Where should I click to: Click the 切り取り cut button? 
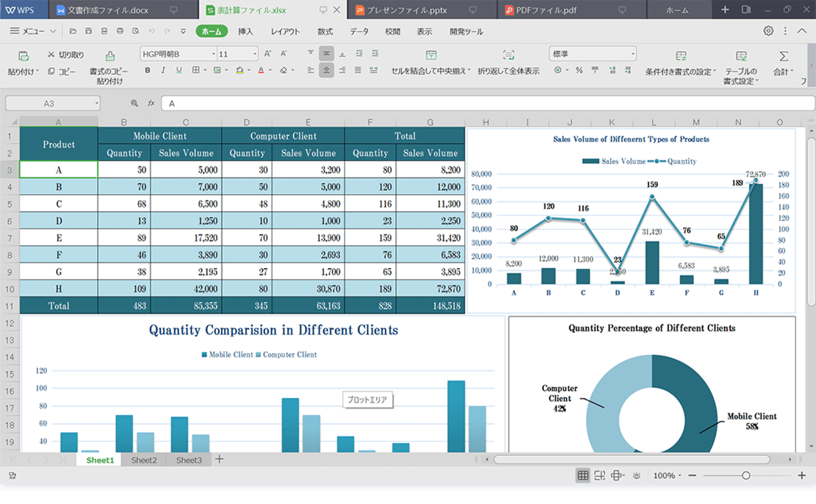point(66,55)
